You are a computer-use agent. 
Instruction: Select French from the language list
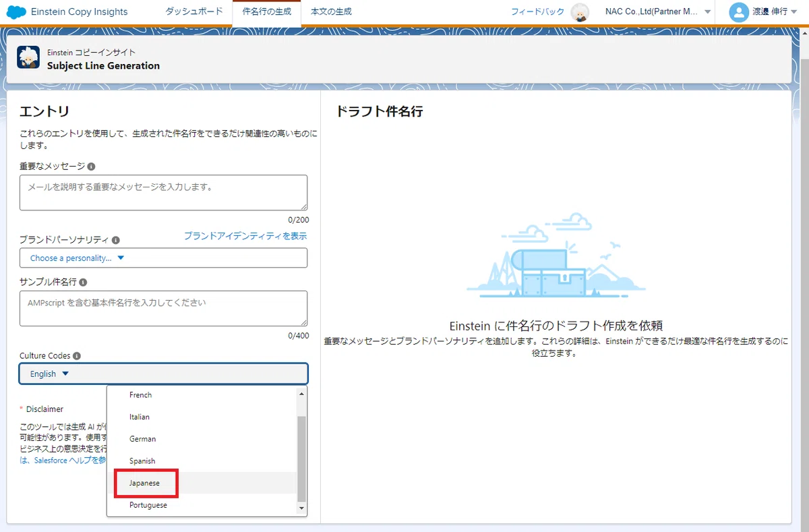click(x=202, y=395)
